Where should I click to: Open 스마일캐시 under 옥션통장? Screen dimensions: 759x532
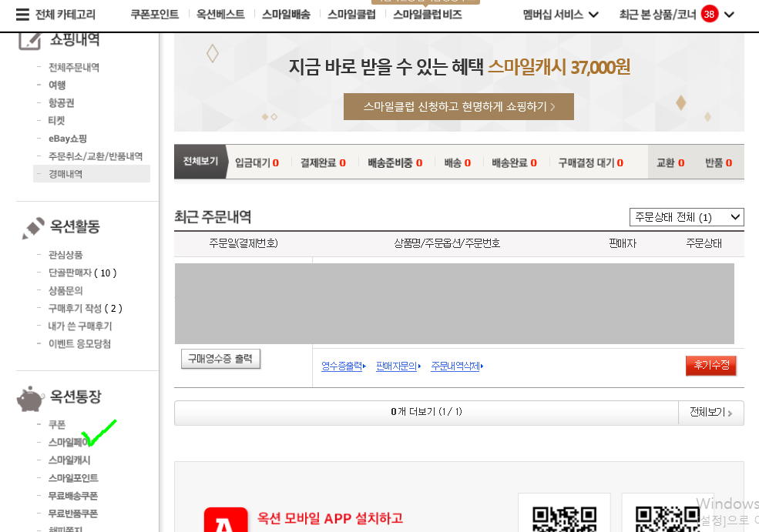(69, 460)
